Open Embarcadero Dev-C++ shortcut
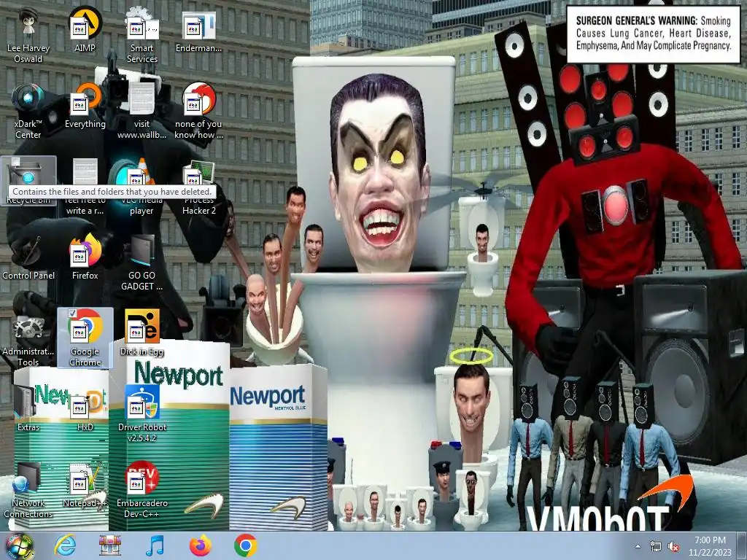Viewport: 747px width, 560px height. click(x=142, y=489)
